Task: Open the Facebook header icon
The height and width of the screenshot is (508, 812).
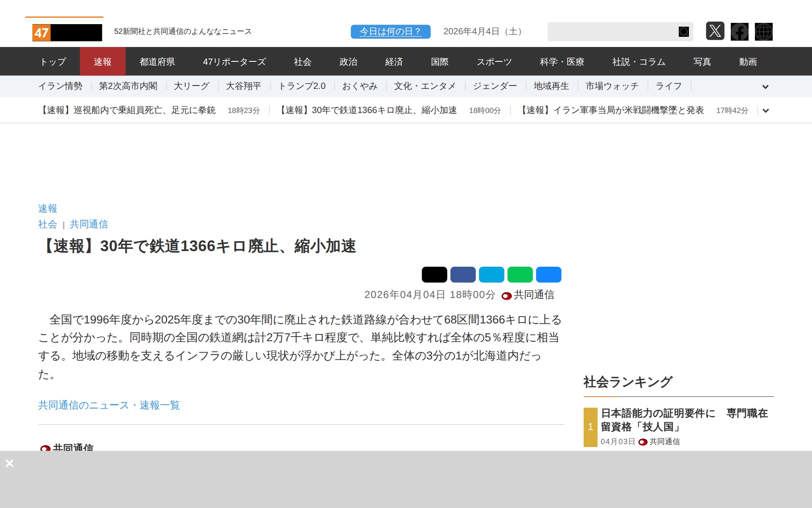Action: 739,32
